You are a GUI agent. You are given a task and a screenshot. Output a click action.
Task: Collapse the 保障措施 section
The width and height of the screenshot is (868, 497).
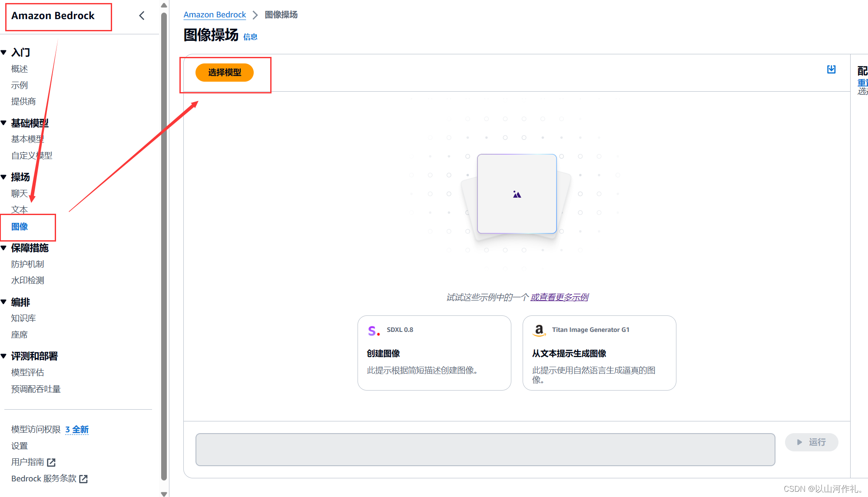[x=4, y=248]
